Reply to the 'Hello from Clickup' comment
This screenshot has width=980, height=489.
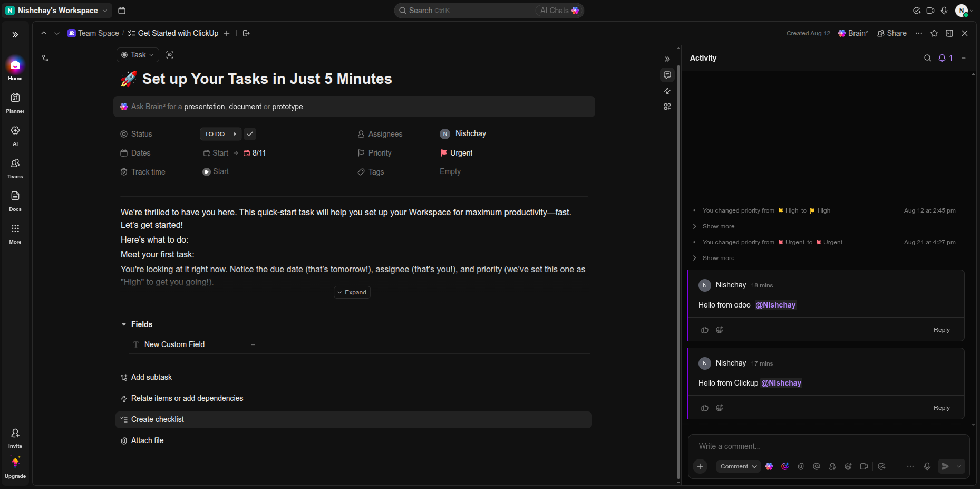pyautogui.click(x=942, y=408)
